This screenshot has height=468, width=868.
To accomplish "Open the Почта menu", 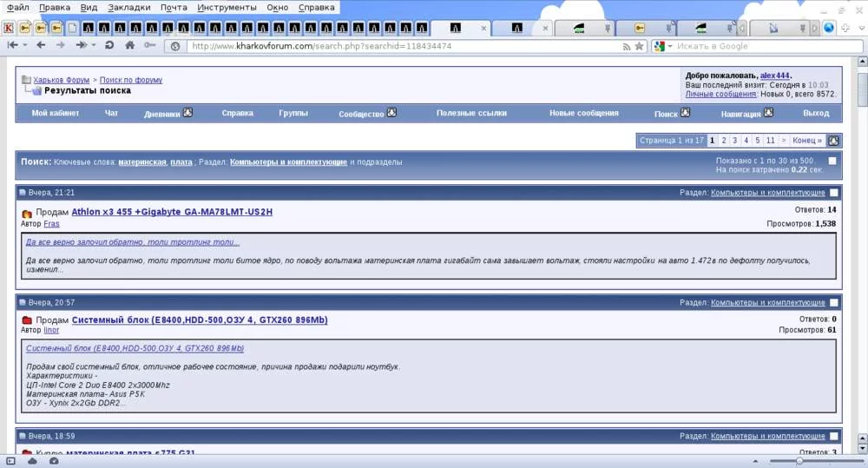I will click(x=174, y=7).
